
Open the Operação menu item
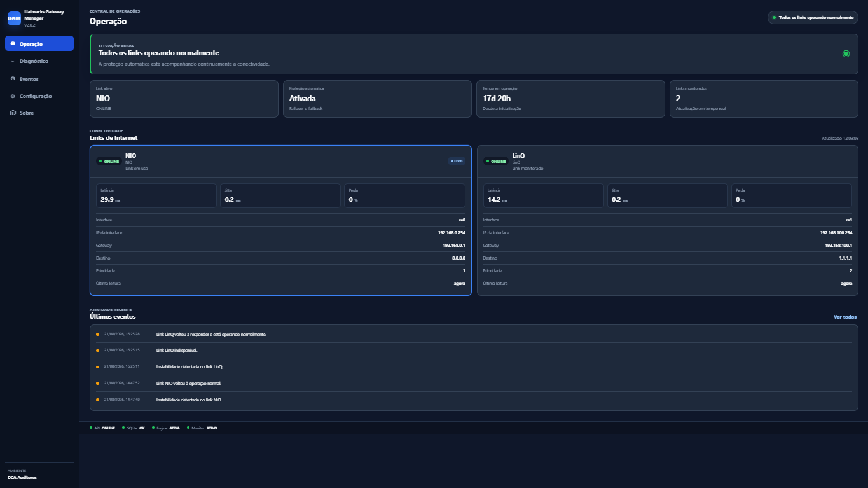click(39, 43)
